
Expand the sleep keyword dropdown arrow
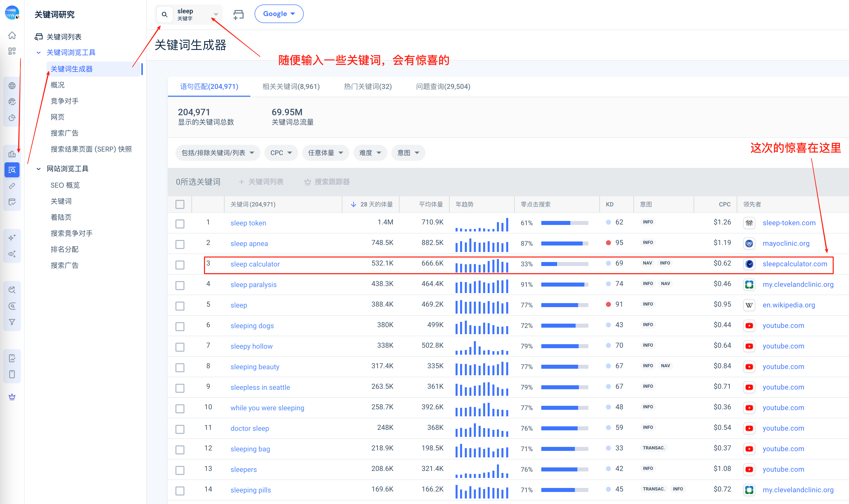216,15
